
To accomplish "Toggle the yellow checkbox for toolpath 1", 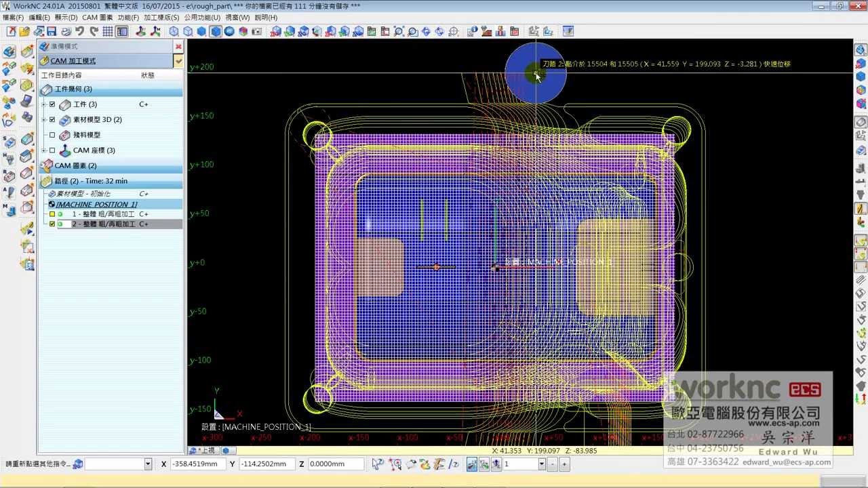I will pyautogui.click(x=52, y=214).
